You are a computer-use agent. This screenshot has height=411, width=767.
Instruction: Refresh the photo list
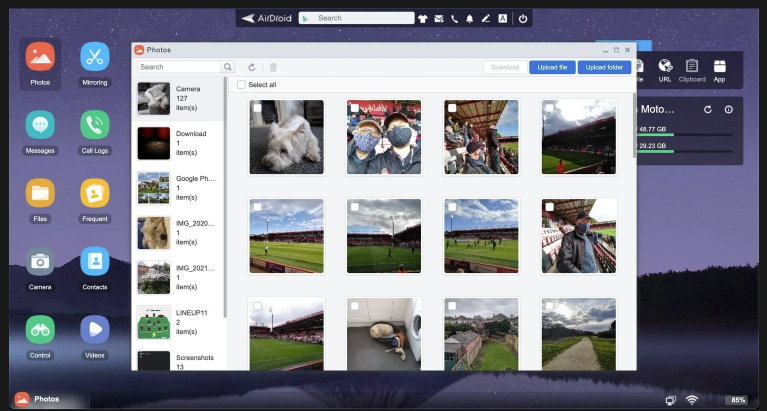[252, 67]
